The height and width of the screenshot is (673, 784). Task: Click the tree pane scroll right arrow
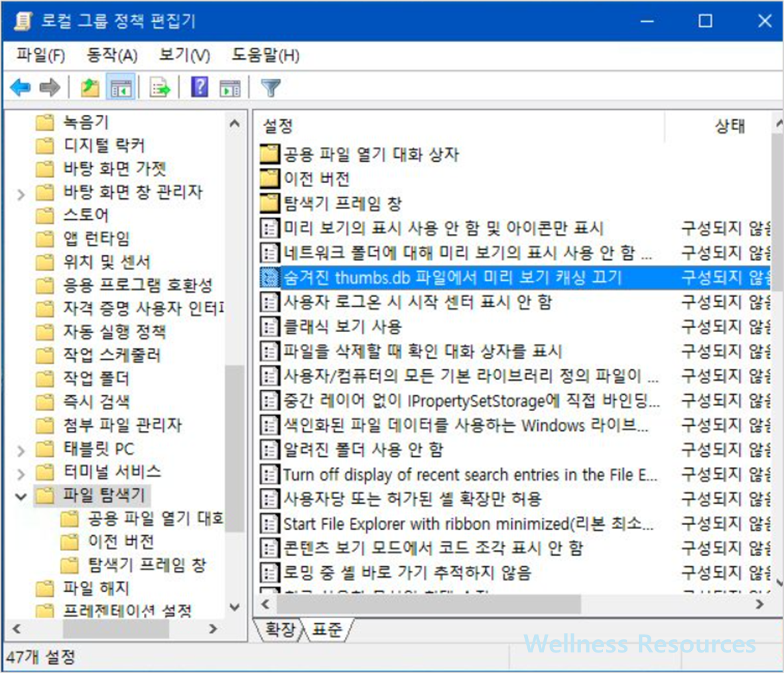(213, 629)
